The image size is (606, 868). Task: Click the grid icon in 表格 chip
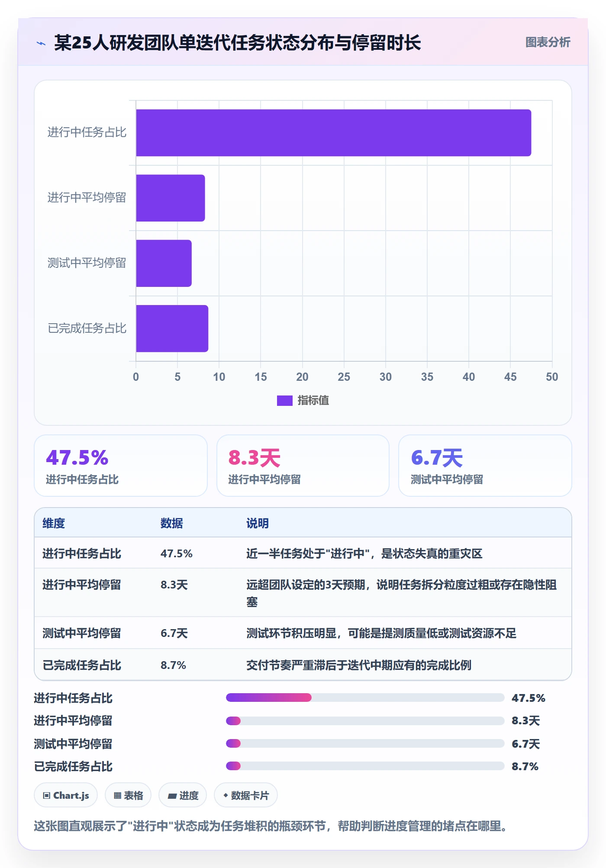coord(117,795)
